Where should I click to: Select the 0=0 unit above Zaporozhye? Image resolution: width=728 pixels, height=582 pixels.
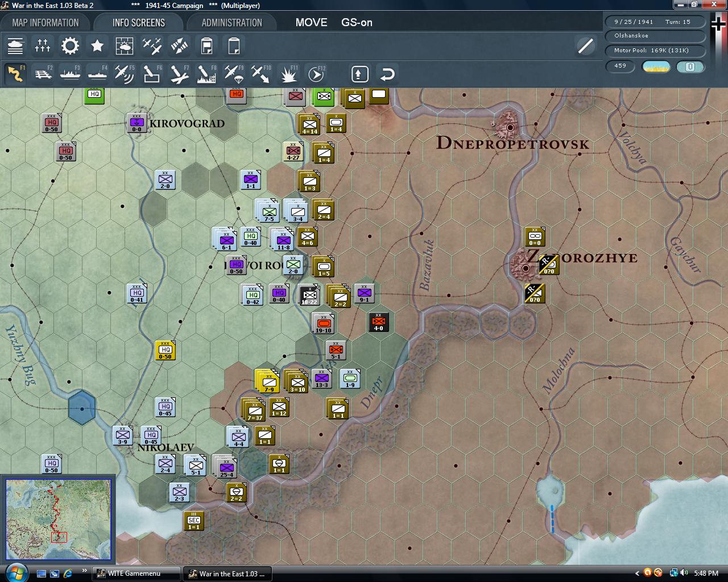535,236
